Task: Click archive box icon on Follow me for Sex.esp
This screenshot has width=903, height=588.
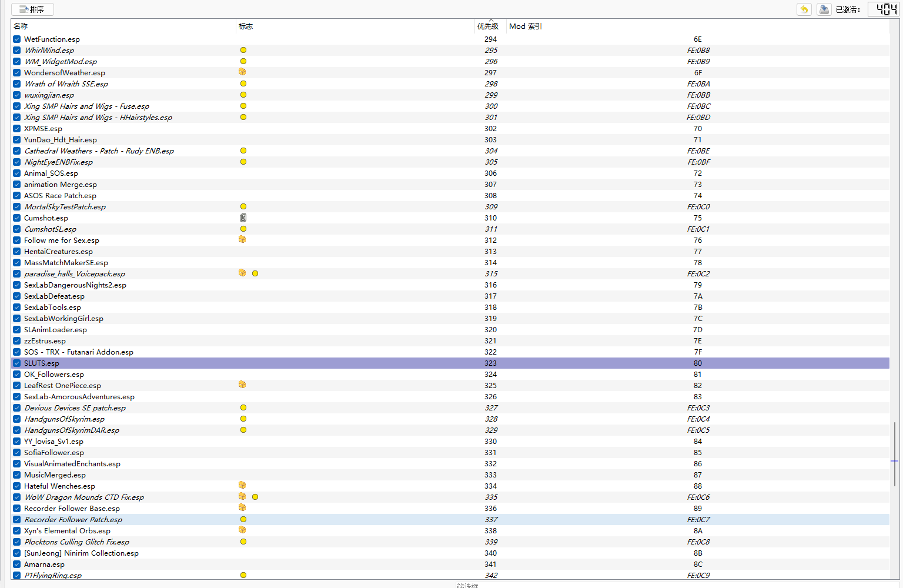Action: [242, 239]
